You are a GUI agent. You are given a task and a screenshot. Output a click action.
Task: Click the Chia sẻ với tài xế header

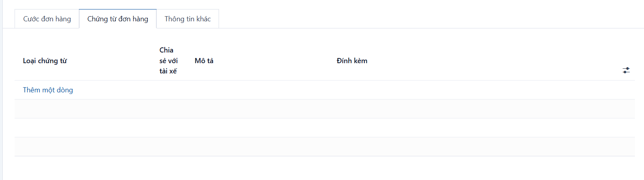169,60
